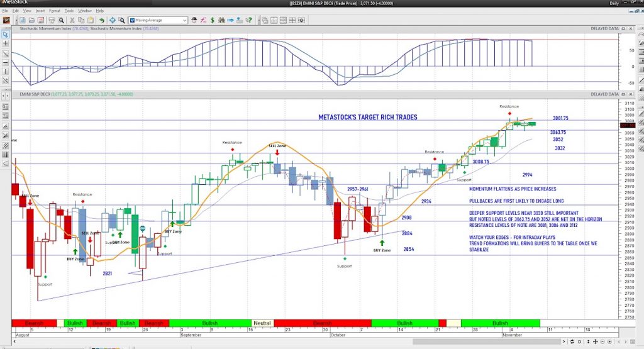Click the chart horizontal scrollbar thumb

point(486,341)
